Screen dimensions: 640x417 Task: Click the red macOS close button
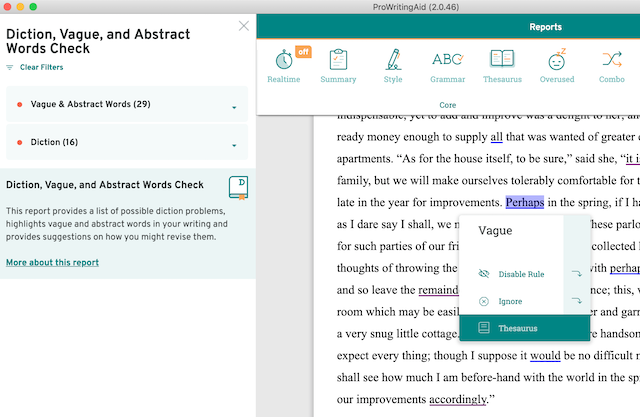(x=7, y=7)
